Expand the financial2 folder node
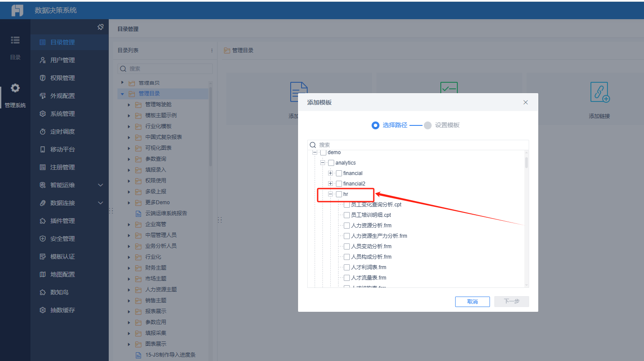Screen dimensions: 644x361 point(331,184)
